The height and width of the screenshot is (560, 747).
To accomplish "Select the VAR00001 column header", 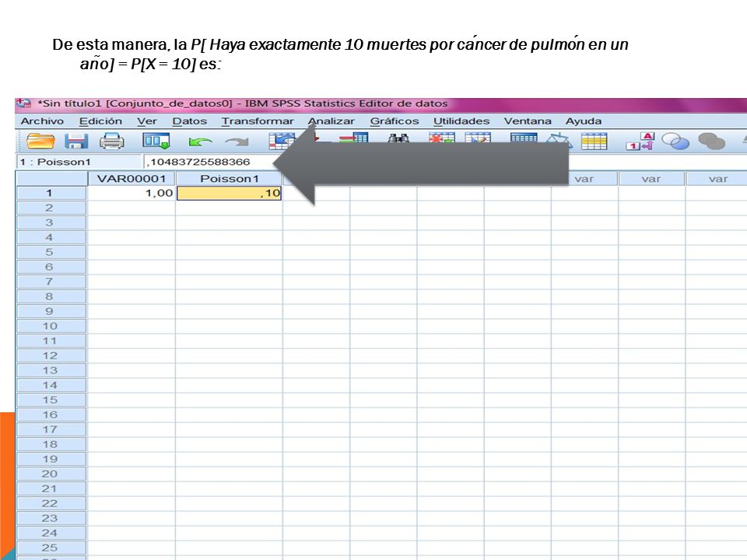I will (132, 179).
